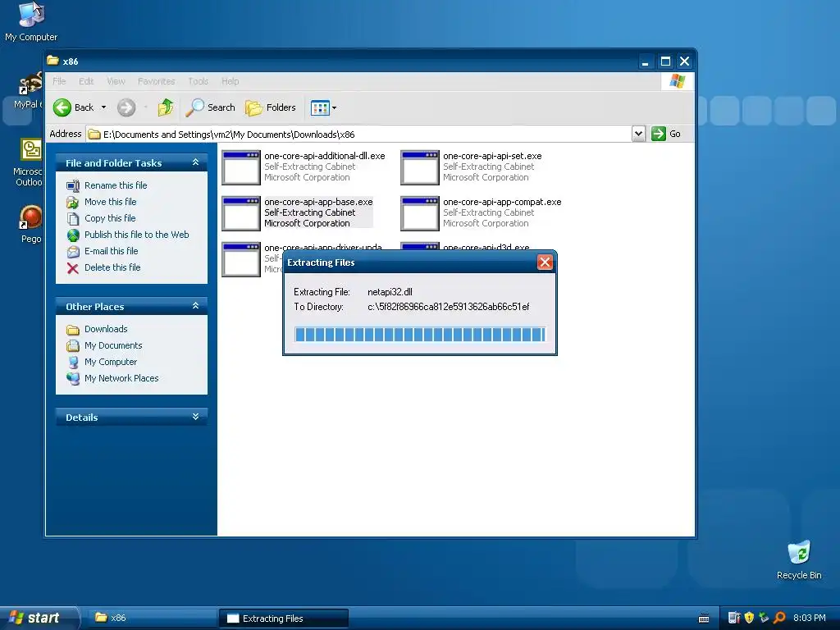The width and height of the screenshot is (840, 630).
Task: Click the envelope E-mail icon
Action: coord(73,251)
